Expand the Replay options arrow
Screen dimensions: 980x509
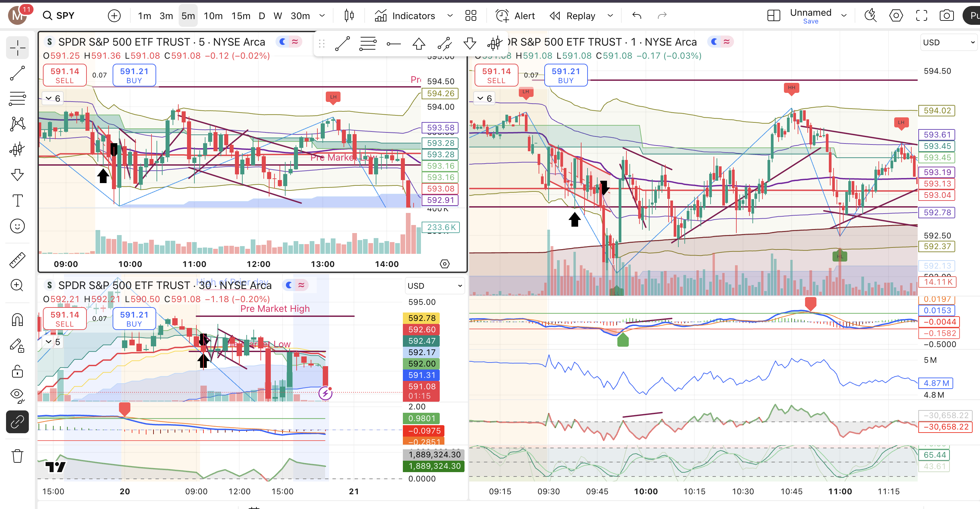pos(610,16)
